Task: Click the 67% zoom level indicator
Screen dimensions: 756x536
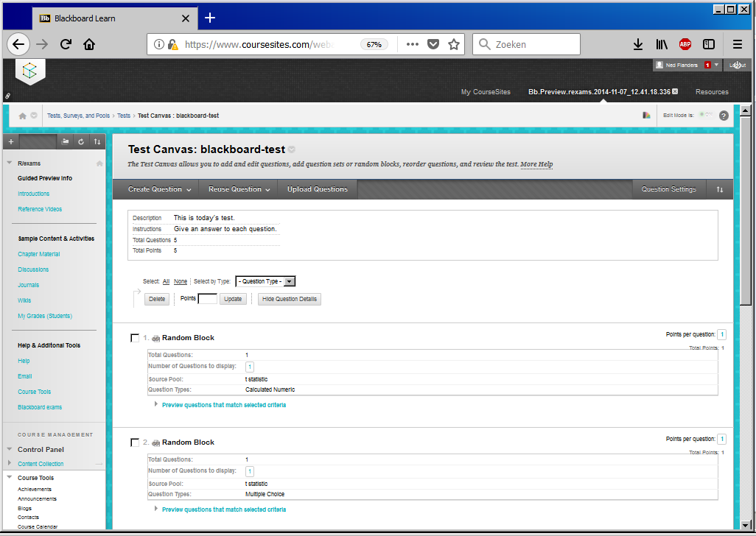Action: point(374,44)
